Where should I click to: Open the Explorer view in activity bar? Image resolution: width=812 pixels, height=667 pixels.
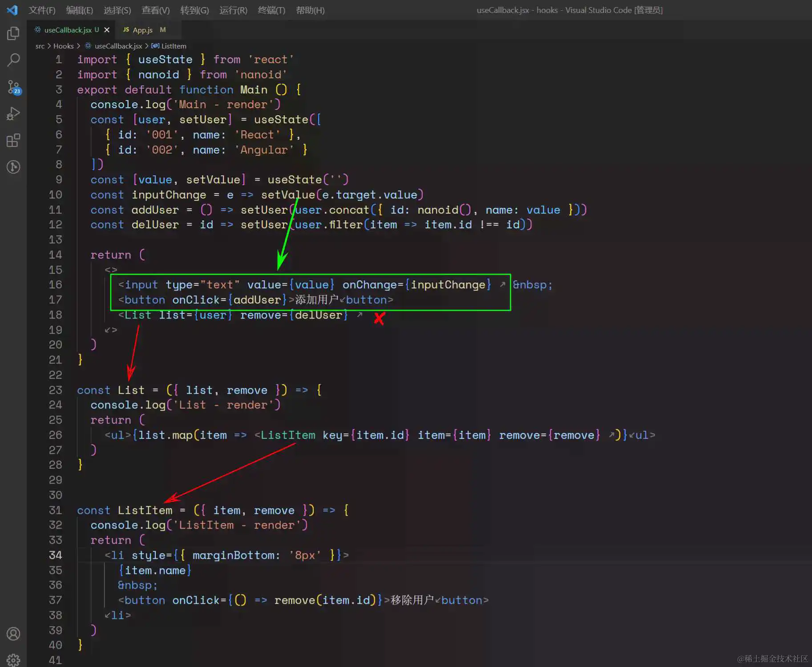pyautogui.click(x=13, y=33)
